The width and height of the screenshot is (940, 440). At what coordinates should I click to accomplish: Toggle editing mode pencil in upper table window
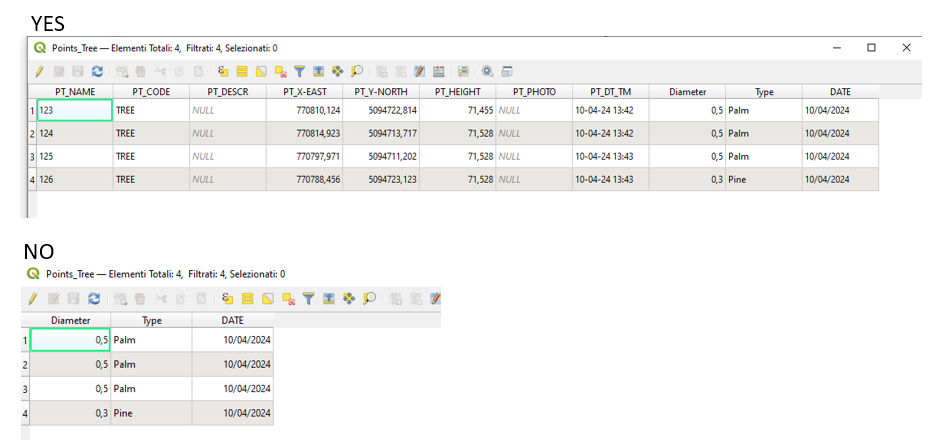click(x=40, y=71)
